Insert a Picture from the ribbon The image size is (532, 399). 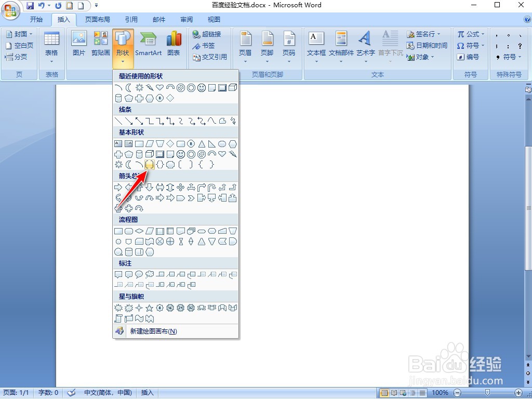click(79, 44)
